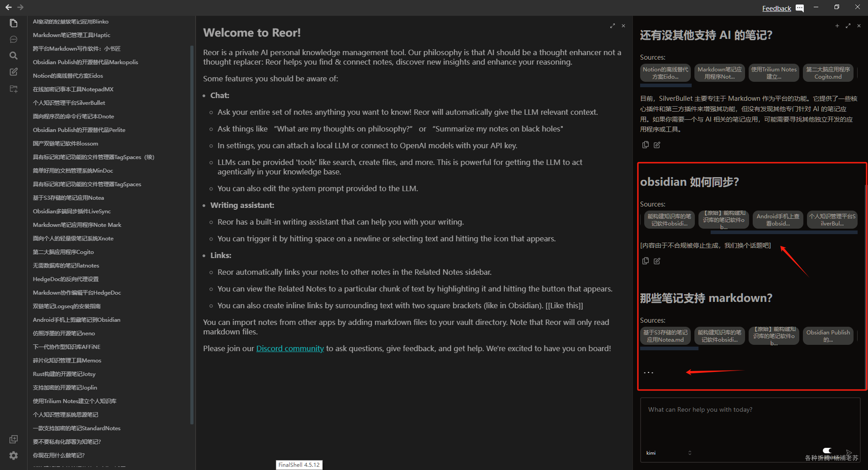Image resolution: width=868 pixels, height=470 pixels.
Task: Open note 'Obsidian Publish的开源替代品Markopolis'
Action: [85, 62]
